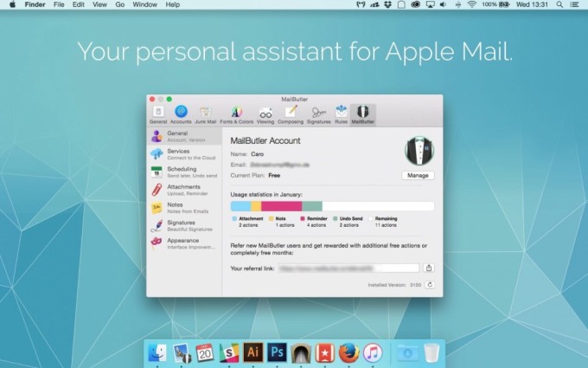Open the File menu
This screenshot has height=368, width=588.
[x=59, y=4]
